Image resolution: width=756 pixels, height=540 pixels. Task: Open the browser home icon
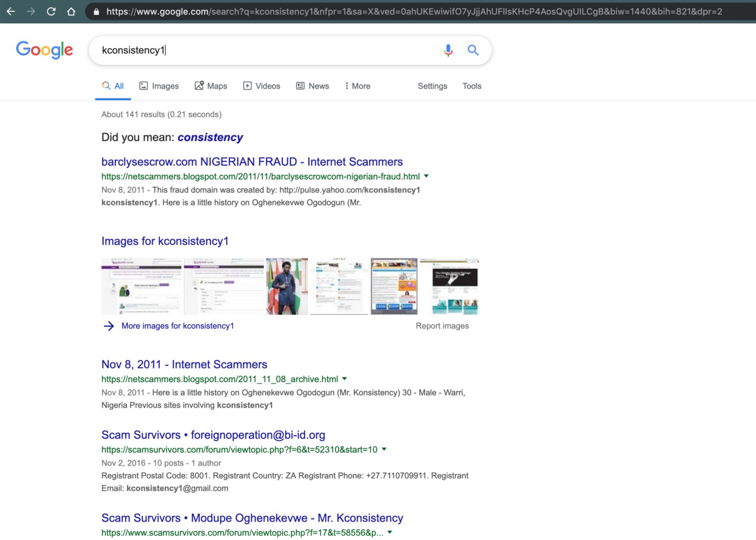(71, 11)
